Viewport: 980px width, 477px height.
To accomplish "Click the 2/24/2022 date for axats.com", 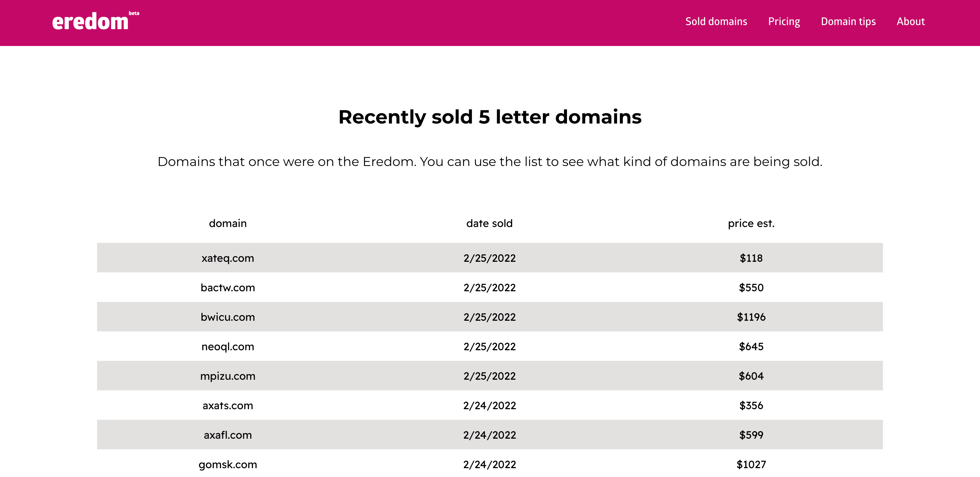I will coord(489,406).
